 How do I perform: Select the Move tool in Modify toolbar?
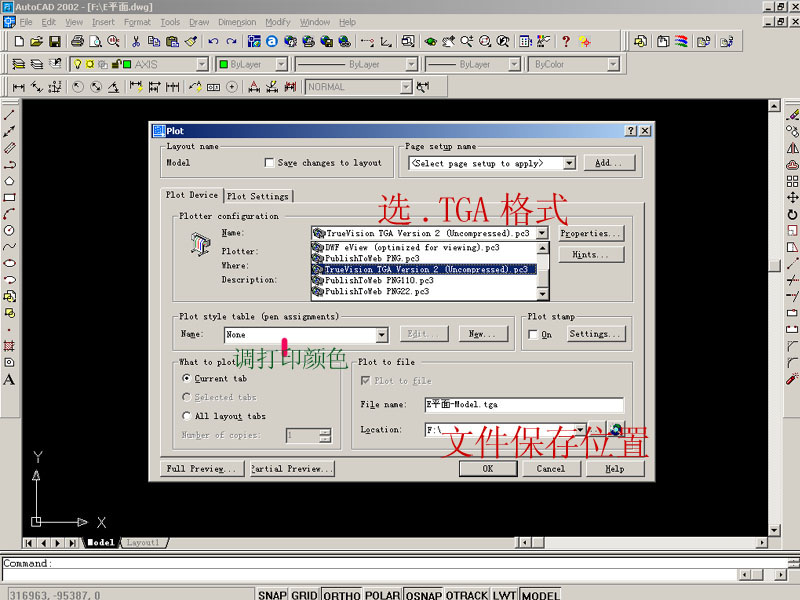point(792,197)
